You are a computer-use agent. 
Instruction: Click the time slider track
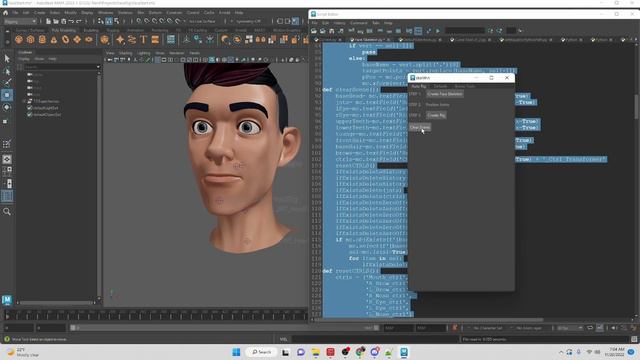pos(155,316)
